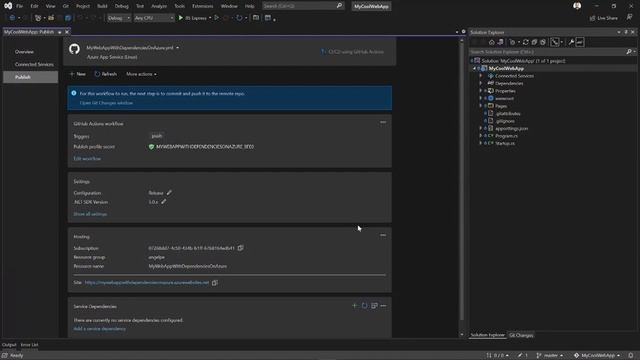Click the Properties wrench icon in Solution Explorer
This screenshot has height=360, width=640.
coord(571,42)
